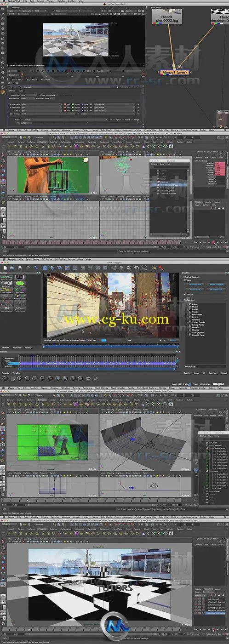Switch to Dope Sheet tab in Nuke
229x644 pixels.
pos(32,80)
